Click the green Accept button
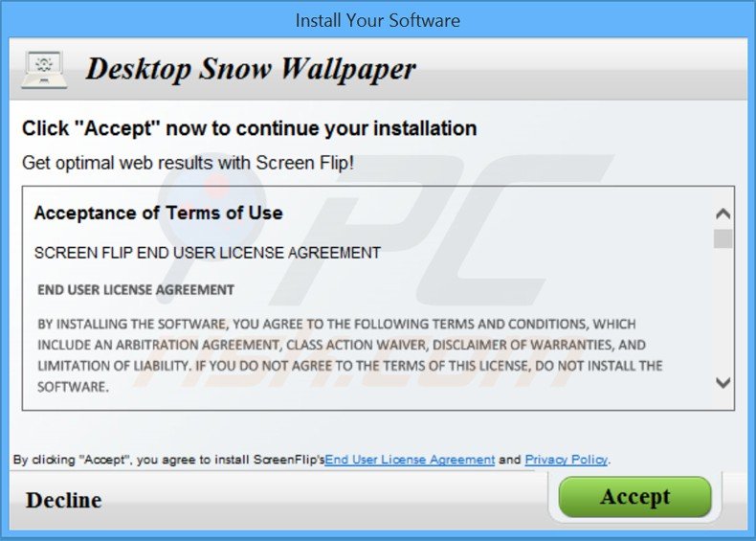 coord(634,497)
